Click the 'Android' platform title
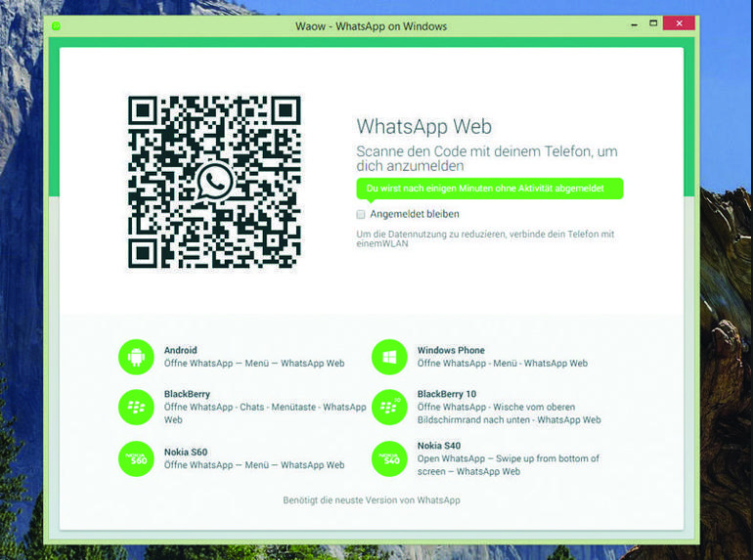Image resolution: width=753 pixels, height=560 pixels. [180, 350]
